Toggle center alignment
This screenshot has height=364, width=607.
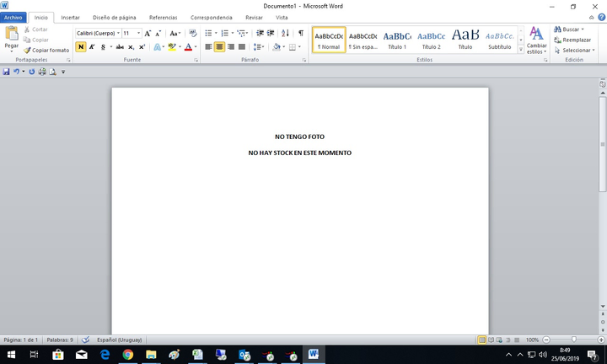[x=220, y=47]
